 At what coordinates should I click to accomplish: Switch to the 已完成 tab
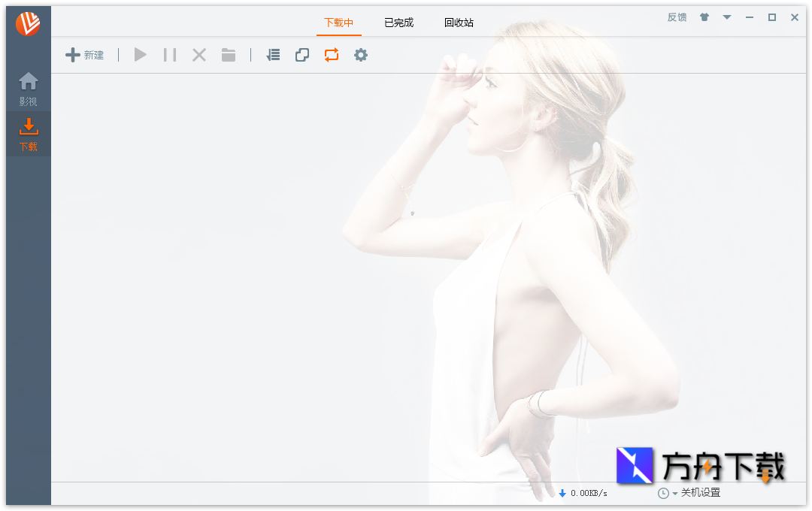tap(398, 23)
